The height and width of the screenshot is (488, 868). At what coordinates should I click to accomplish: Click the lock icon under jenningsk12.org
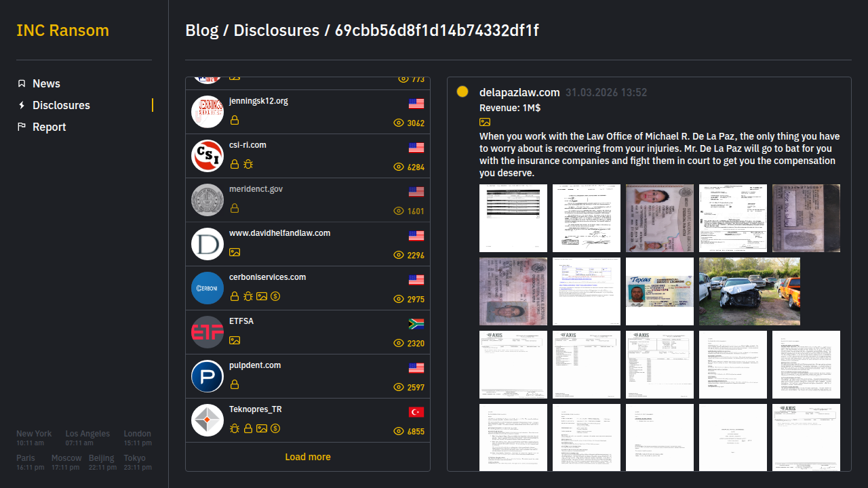(235, 120)
